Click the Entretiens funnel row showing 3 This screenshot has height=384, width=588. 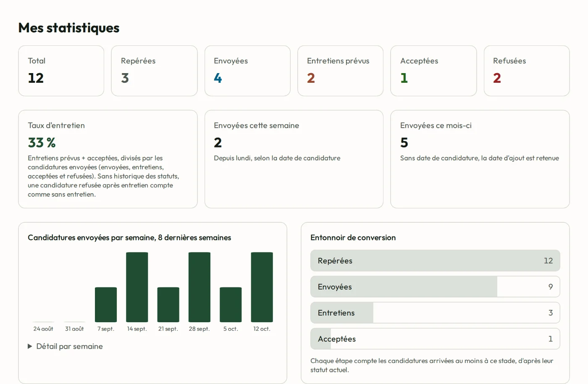tap(435, 313)
